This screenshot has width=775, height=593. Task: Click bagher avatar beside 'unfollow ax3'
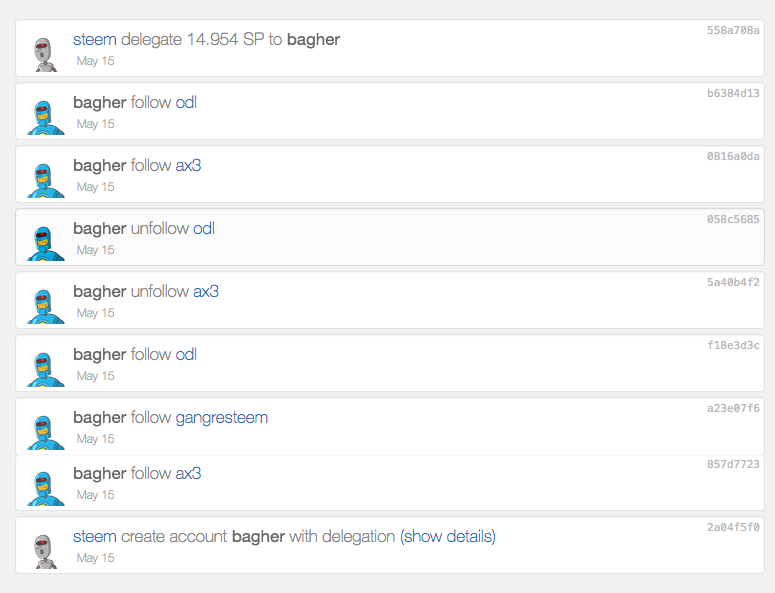(x=43, y=304)
